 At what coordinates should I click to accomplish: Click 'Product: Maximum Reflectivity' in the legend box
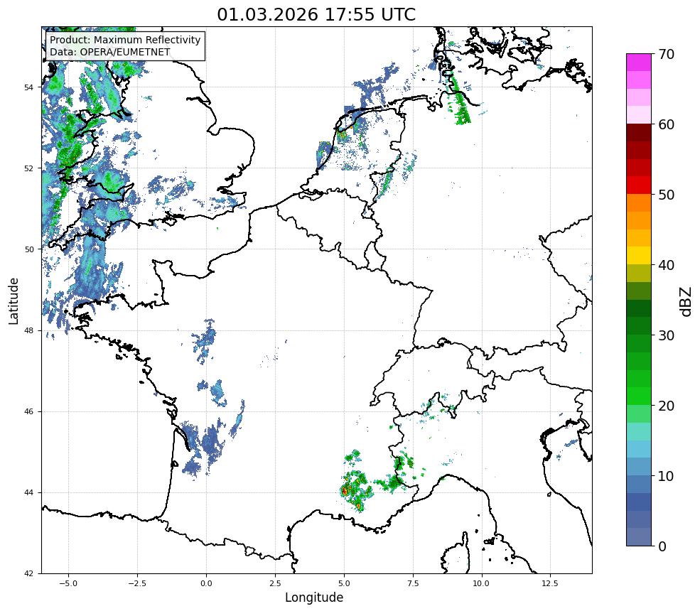[x=125, y=40]
